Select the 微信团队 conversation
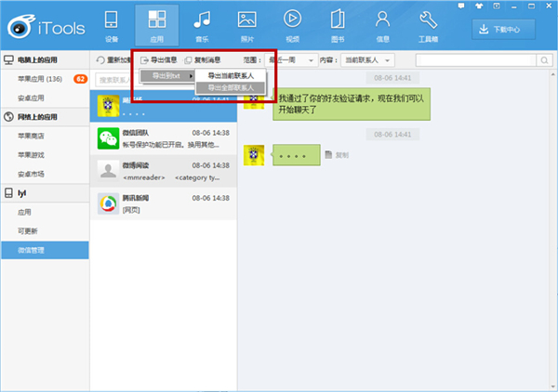Screen dimensions: 558x392 164,138
